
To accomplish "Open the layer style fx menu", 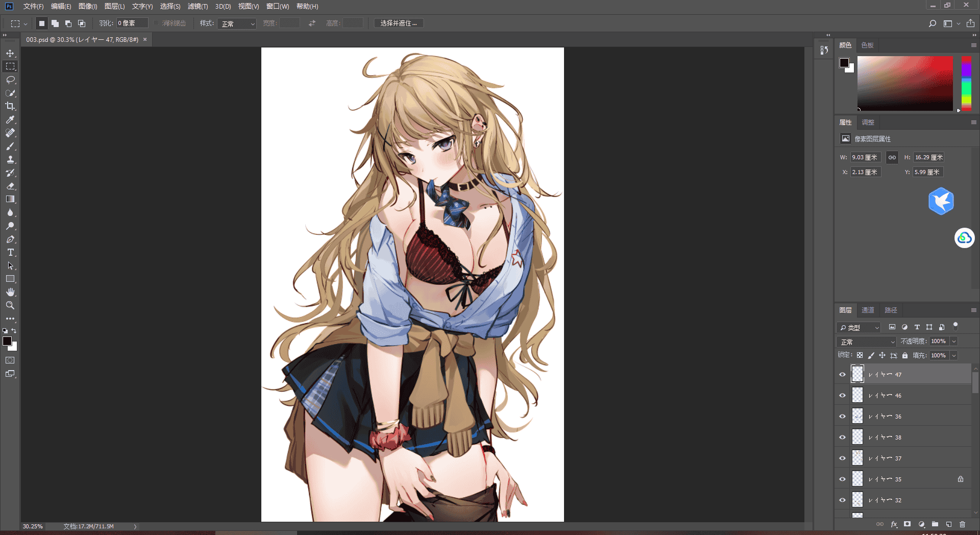I will click(894, 524).
